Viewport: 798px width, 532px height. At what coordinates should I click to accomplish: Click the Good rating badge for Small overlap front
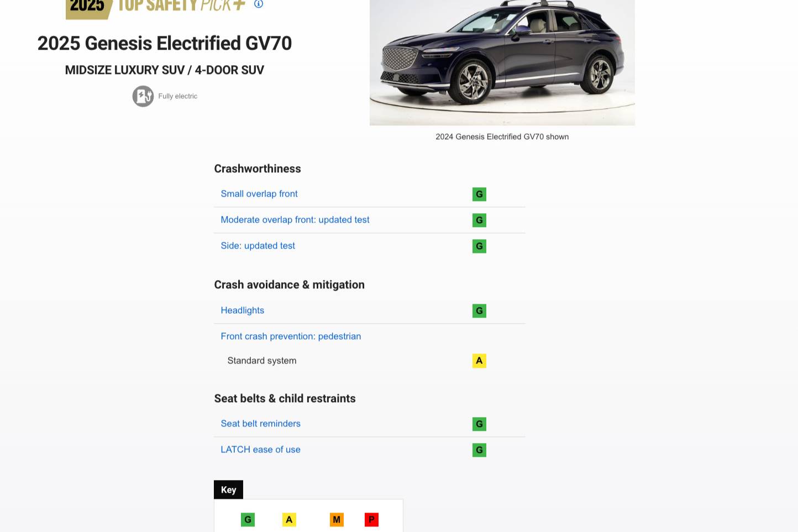pos(479,194)
